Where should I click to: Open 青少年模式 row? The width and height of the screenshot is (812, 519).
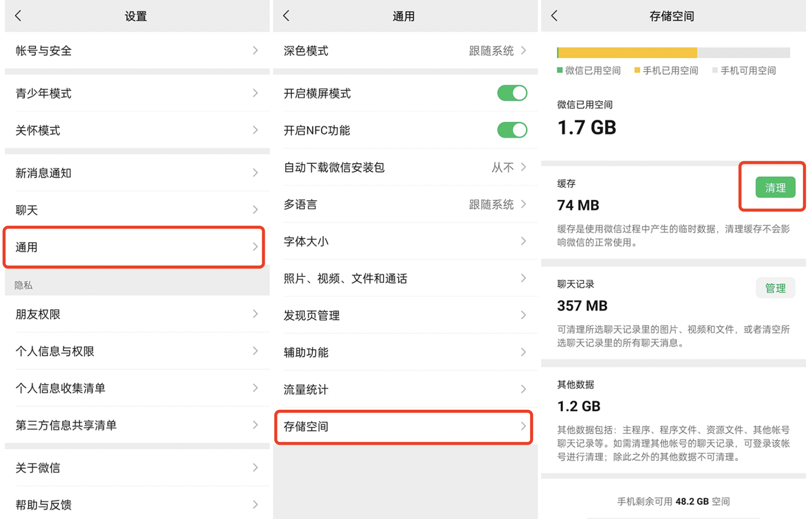(x=137, y=93)
